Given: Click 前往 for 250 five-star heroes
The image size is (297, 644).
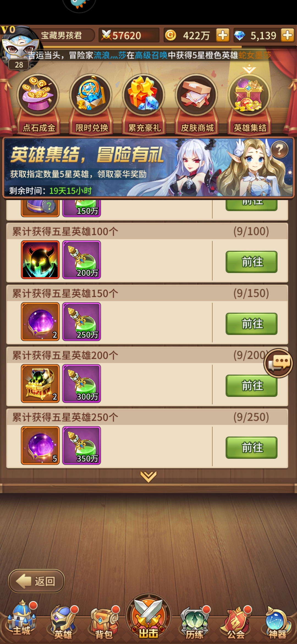Looking at the screenshot, I should [x=251, y=447].
